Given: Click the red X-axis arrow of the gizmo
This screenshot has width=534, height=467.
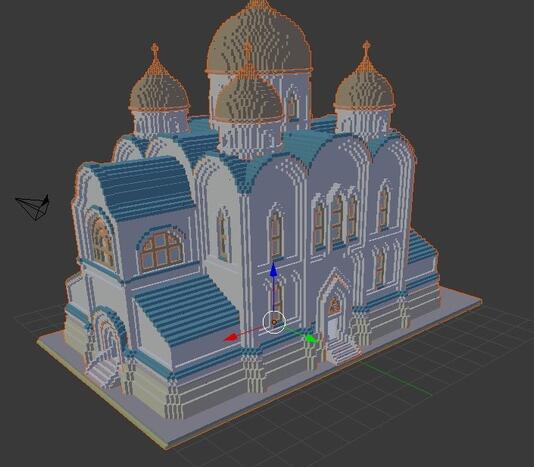Looking at the screenshot, I should point(231,338).
